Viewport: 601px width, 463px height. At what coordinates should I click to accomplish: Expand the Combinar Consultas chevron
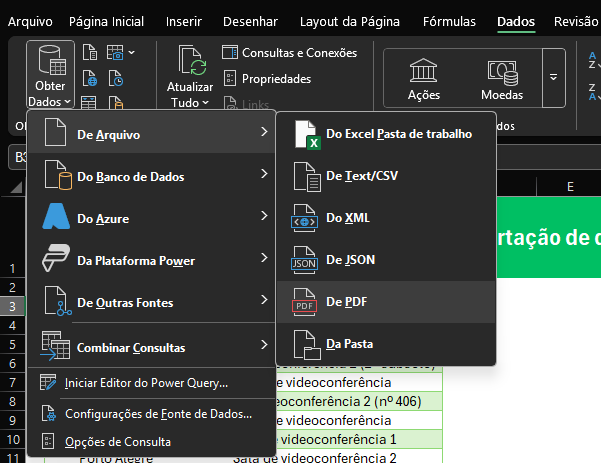[x=264, y=345]
